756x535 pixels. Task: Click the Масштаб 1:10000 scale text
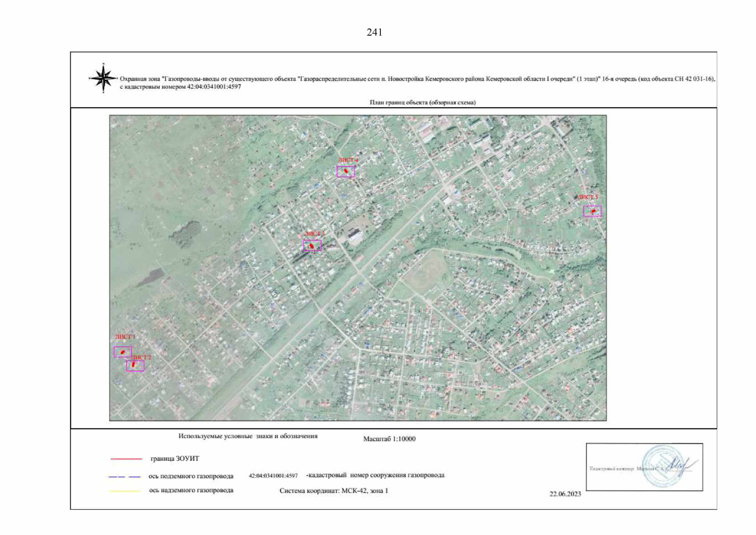pos(389,439)
